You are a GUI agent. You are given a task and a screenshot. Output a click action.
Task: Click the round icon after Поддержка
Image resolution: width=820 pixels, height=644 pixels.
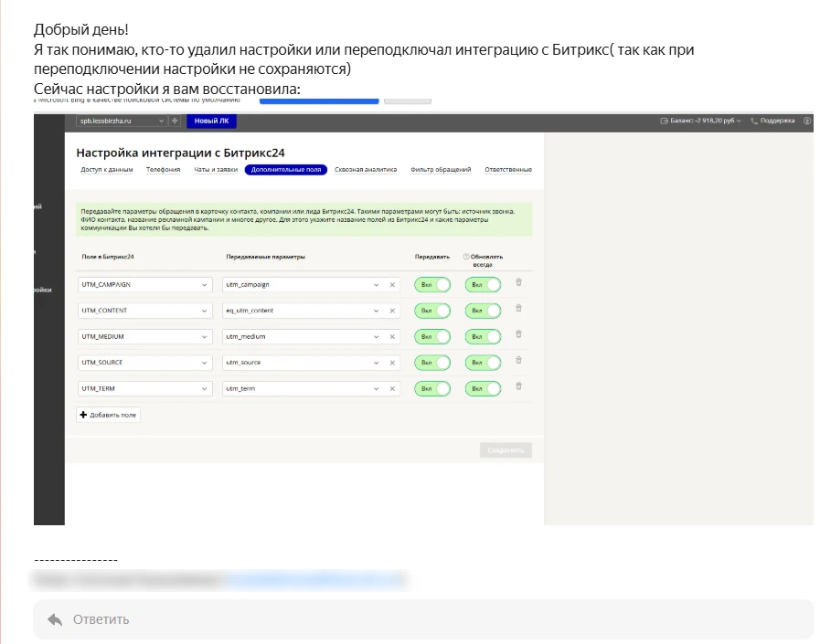[807, 121]
